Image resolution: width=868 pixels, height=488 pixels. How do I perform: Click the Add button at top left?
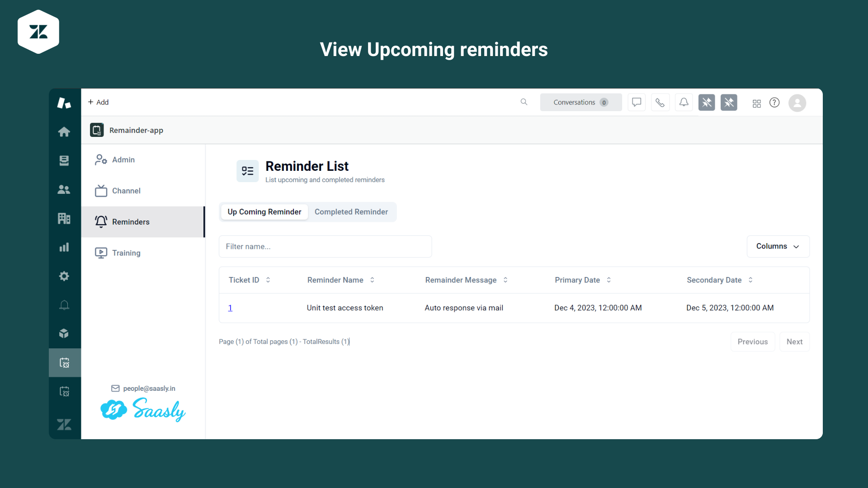[x=99, y=102]
